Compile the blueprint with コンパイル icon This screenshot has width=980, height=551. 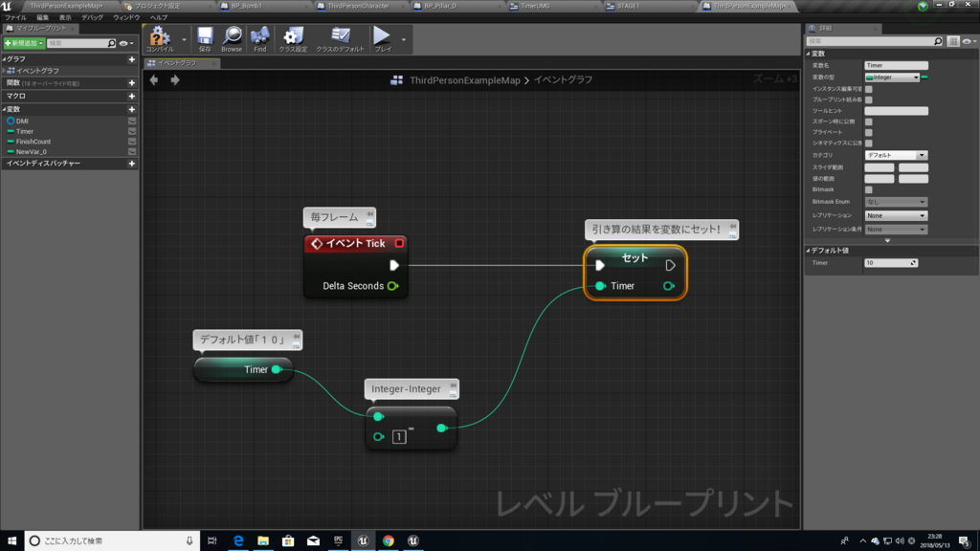[160, 38]
